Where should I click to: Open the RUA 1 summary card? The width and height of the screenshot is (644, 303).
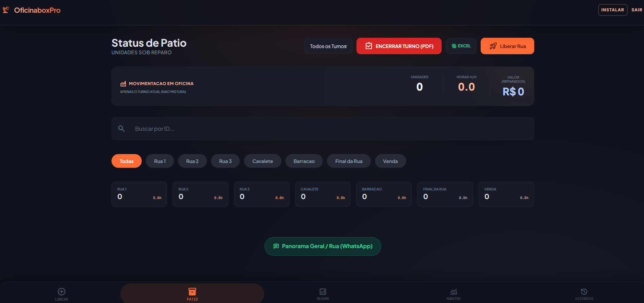coord(139,194)
